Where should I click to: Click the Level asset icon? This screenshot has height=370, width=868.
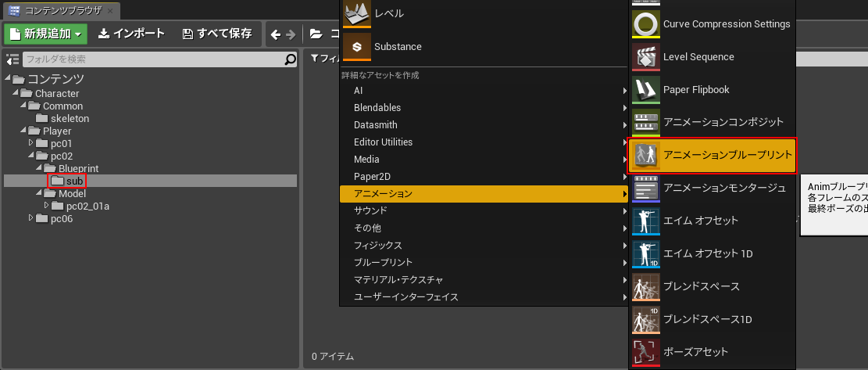(356, 14)
